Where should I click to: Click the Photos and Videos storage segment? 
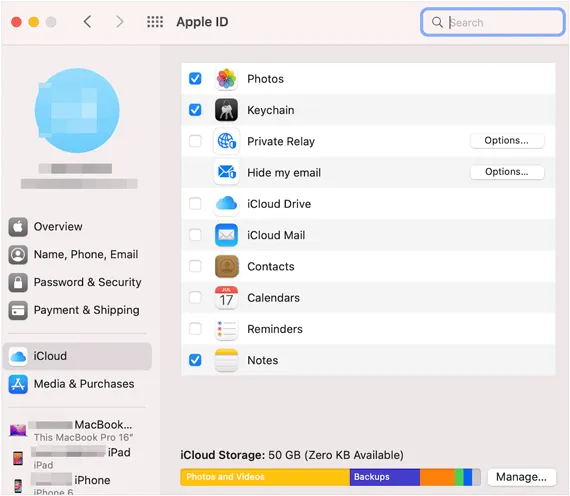click(x=265, y=477)
